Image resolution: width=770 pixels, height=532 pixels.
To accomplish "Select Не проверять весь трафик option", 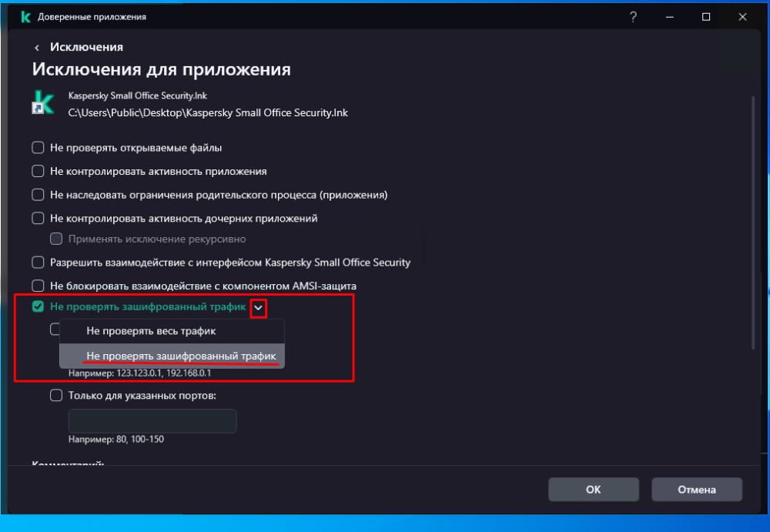I will [172, 331].
